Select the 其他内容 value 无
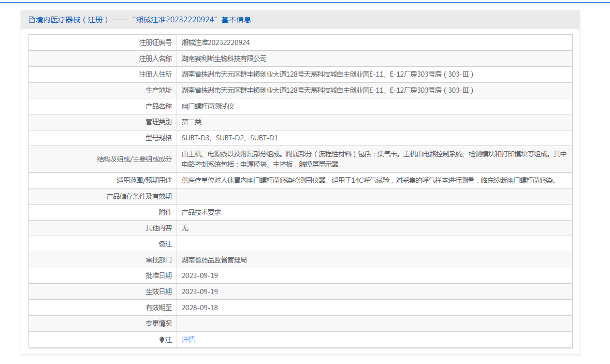This screenshot has width=610, height=364. 185,228
